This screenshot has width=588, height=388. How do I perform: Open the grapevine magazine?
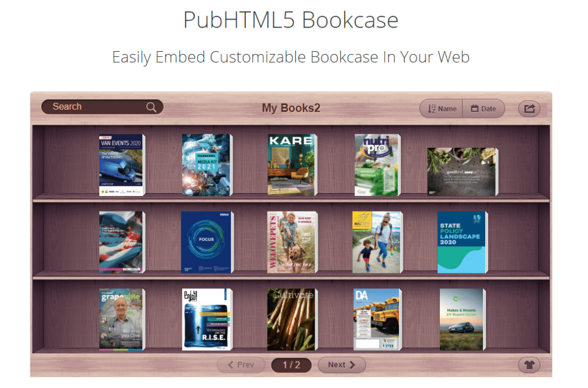pyautogui.click(x=121, y=320)
